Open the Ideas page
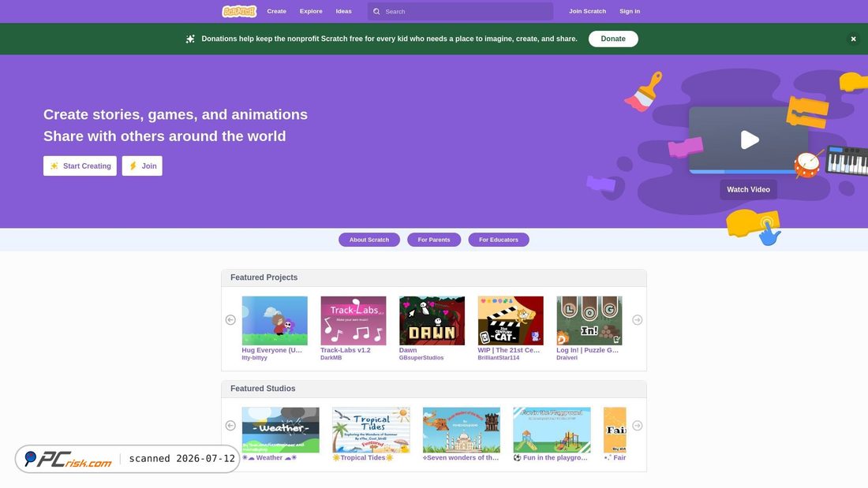The width and height of the screenshot is (868, 488). (344, 11)
